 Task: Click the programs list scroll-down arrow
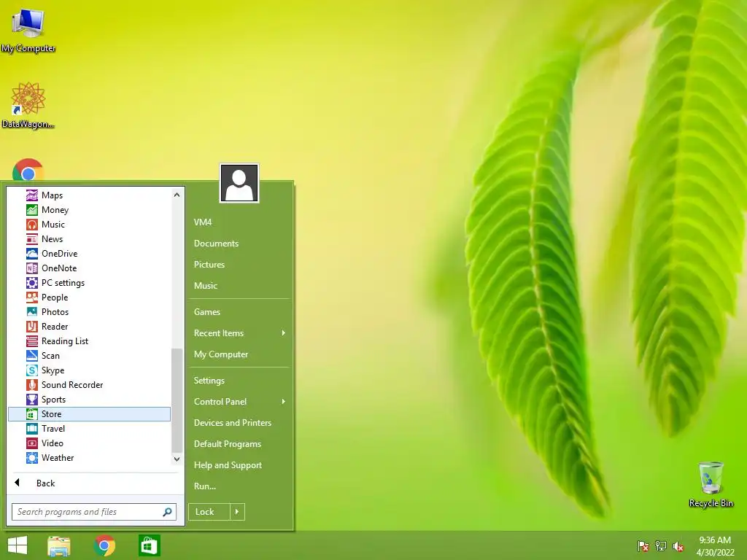click(177, 459)
